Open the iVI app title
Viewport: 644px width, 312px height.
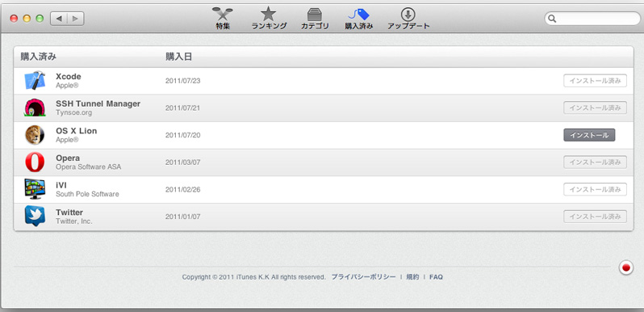click(61, 185)
